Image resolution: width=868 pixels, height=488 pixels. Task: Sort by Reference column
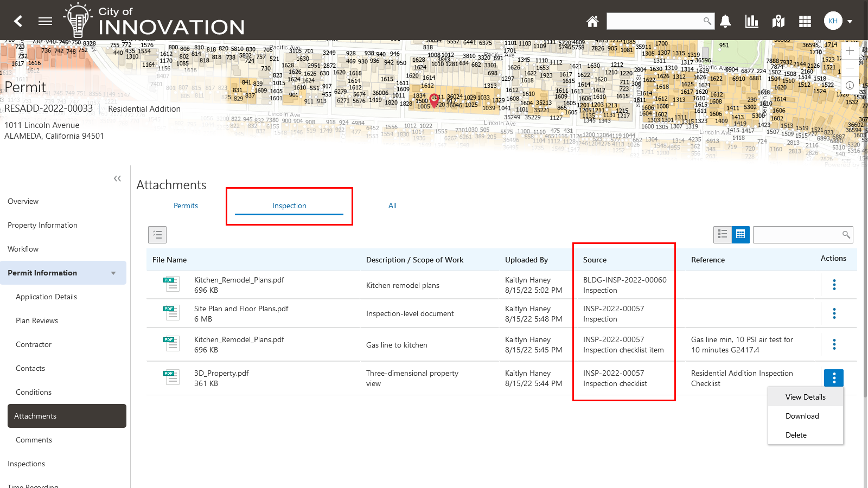[708, 260]
